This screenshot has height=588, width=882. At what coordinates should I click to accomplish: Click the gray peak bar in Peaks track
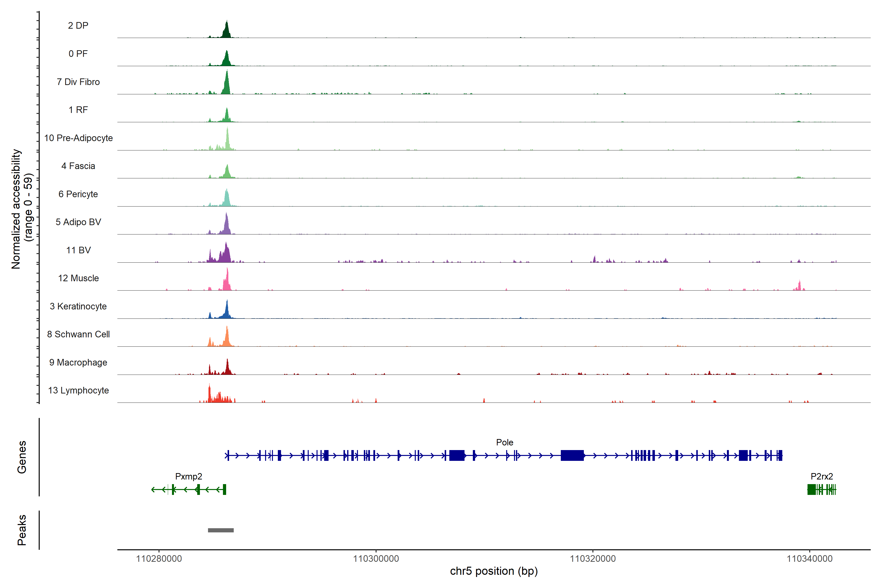(x=220, y=530)
